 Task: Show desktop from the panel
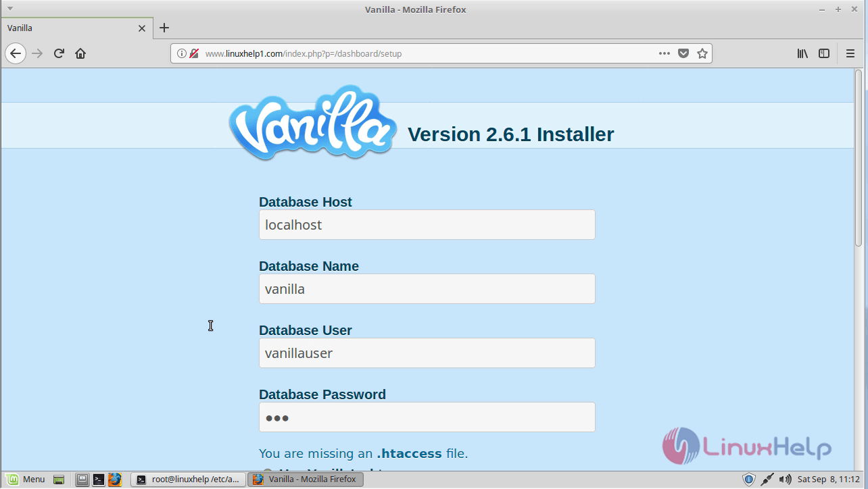tap(59, 480)
